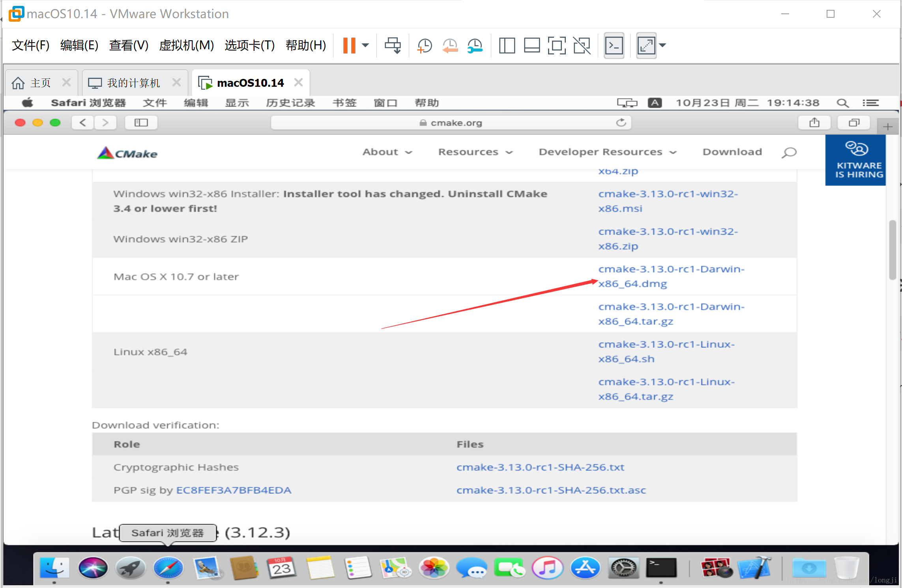This screenshot has width=902, height=588.
Task: Expand the About dropdown menu
Action: pos(387,152)
